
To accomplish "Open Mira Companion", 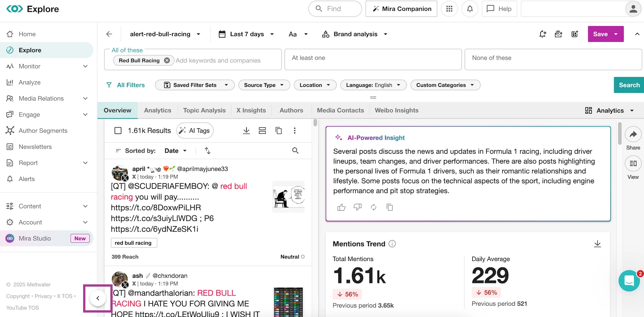I will [401, 8].
